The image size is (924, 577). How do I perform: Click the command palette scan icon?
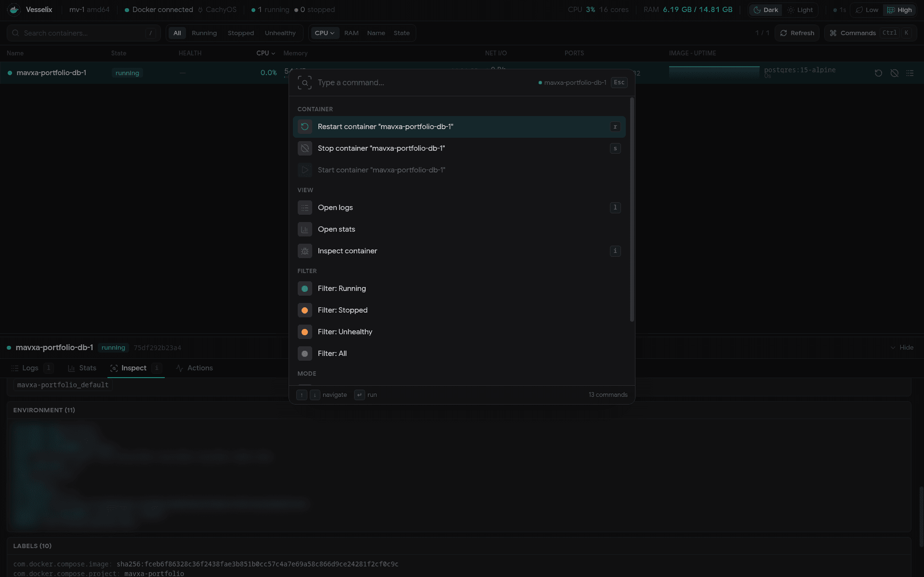pyautogui.click(x=304, y=83)
